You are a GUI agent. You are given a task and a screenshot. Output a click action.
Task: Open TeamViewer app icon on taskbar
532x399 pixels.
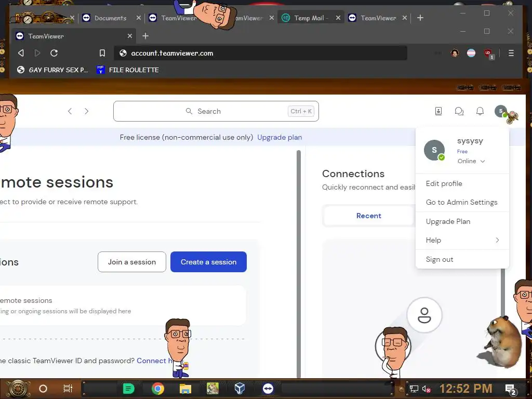(x=268, y=389)
